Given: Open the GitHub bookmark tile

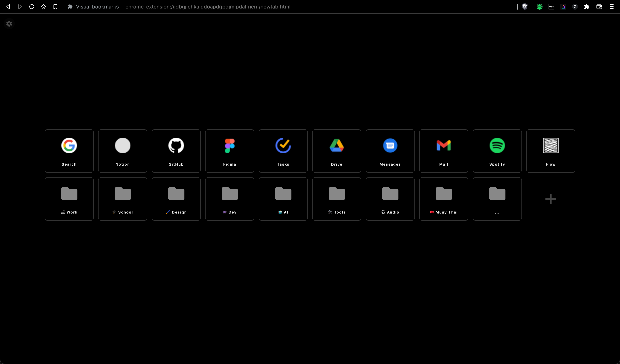Looking at the screenshot, I should coord(176,151).
